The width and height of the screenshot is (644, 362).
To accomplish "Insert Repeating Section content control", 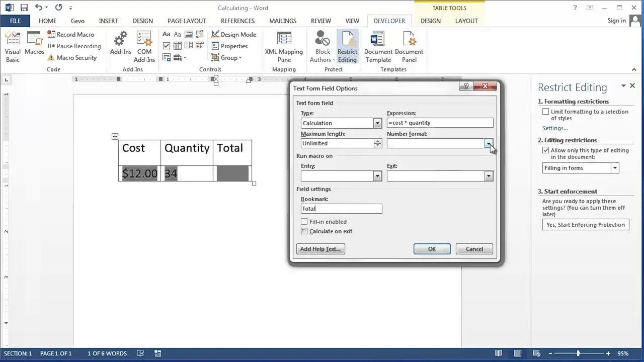I will coord(167,57).
